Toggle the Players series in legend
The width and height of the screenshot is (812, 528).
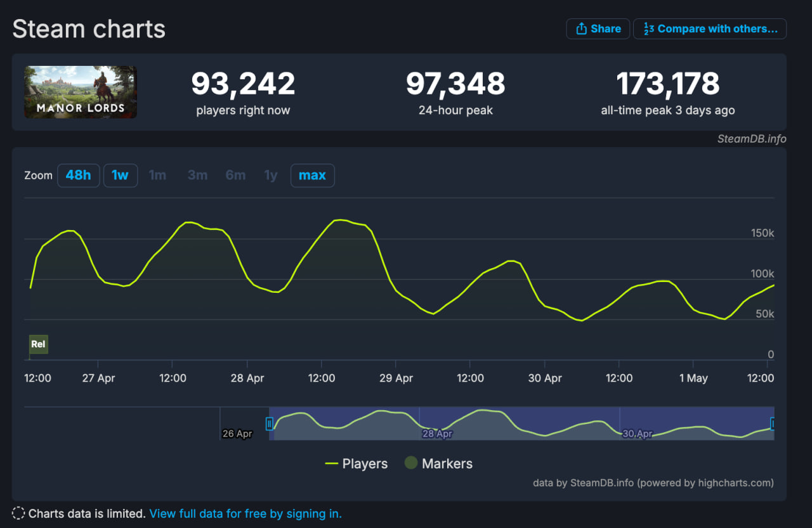point(356,463)
